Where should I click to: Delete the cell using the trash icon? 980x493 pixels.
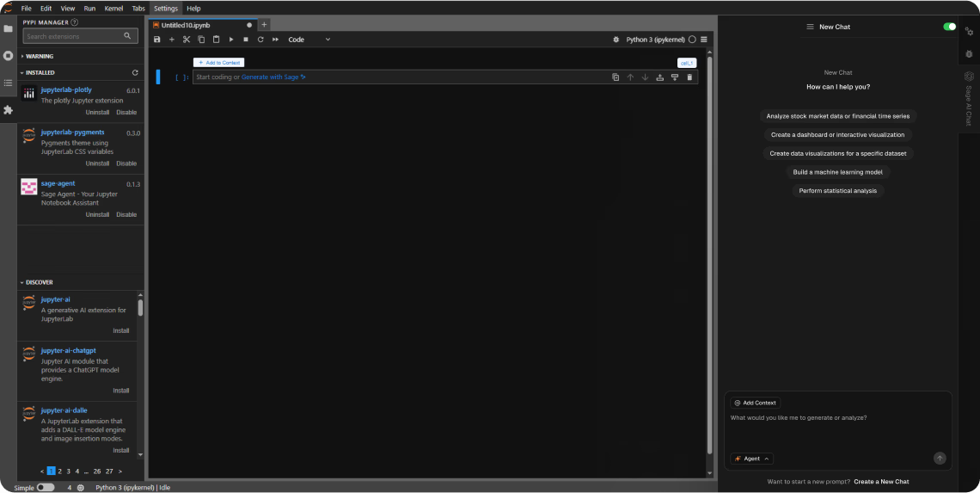tap(689, 77)
